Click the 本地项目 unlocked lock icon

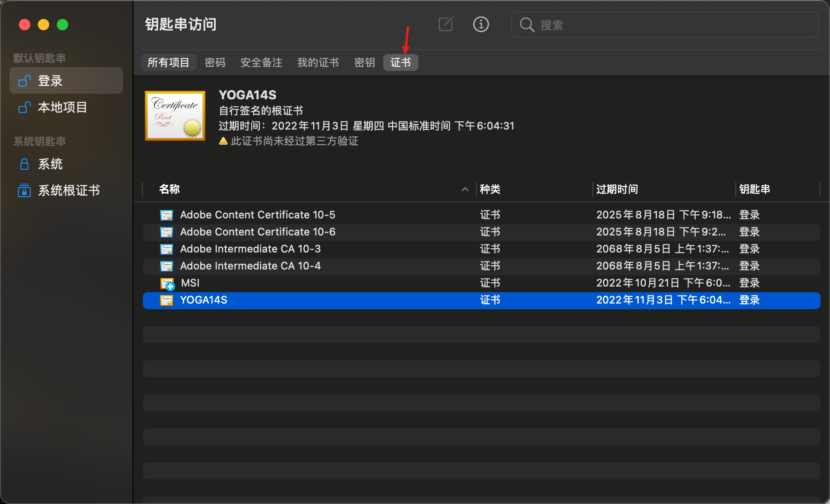[x=24, y=107]
